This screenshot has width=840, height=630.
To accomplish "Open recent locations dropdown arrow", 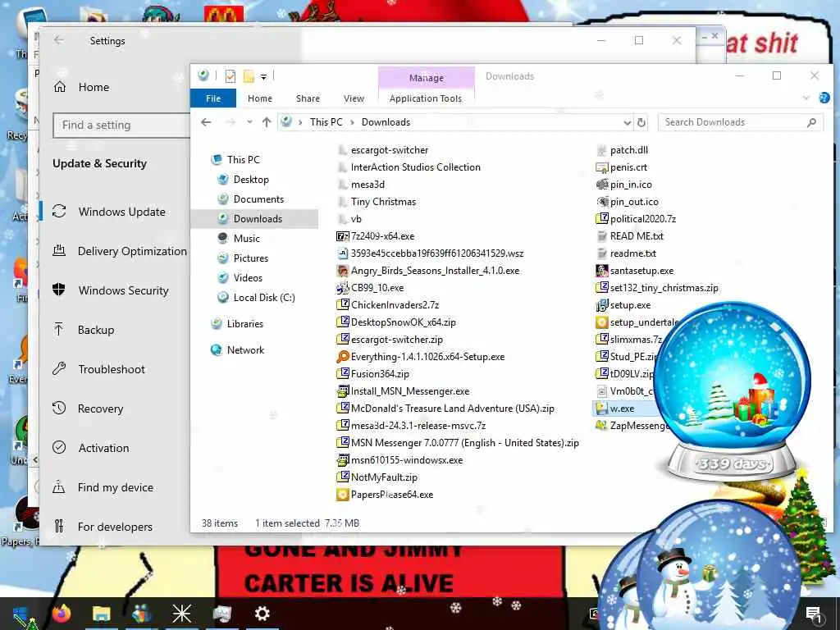I will click(249, 122).
